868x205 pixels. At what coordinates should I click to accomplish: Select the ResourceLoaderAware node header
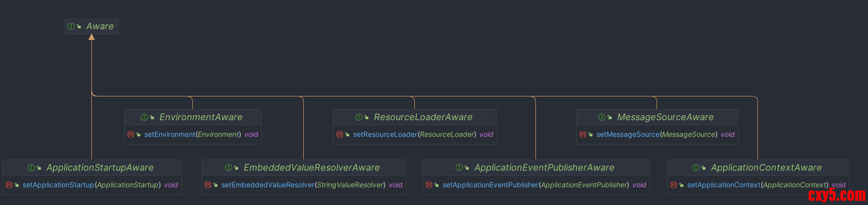point(423,117)
